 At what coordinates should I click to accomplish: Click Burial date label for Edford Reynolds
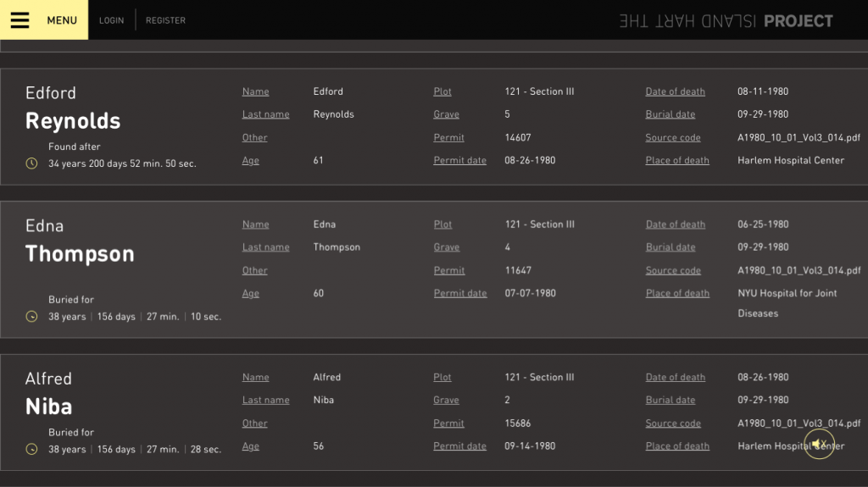click(x=670, y=114)
